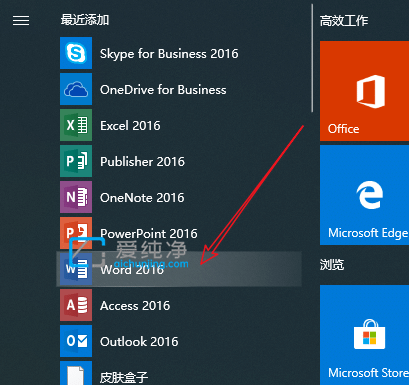The width and height of the screenshot is (409, 385).
Task: Click the 最近添加 section header
Action: click(85, 20)
